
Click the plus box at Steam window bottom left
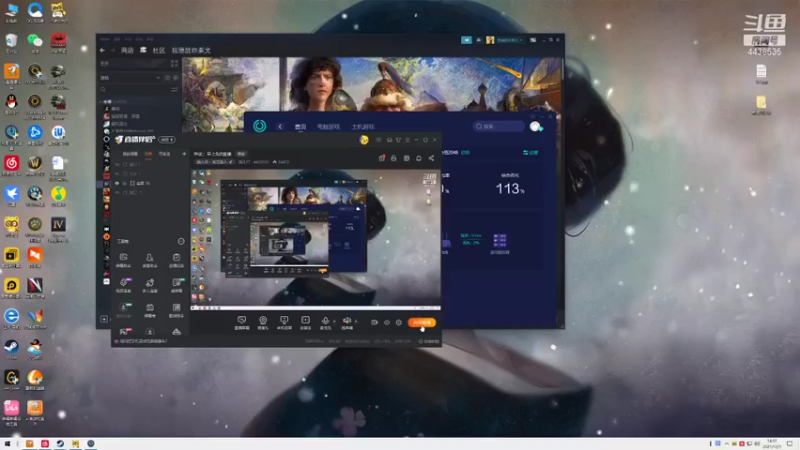(104, 319)
